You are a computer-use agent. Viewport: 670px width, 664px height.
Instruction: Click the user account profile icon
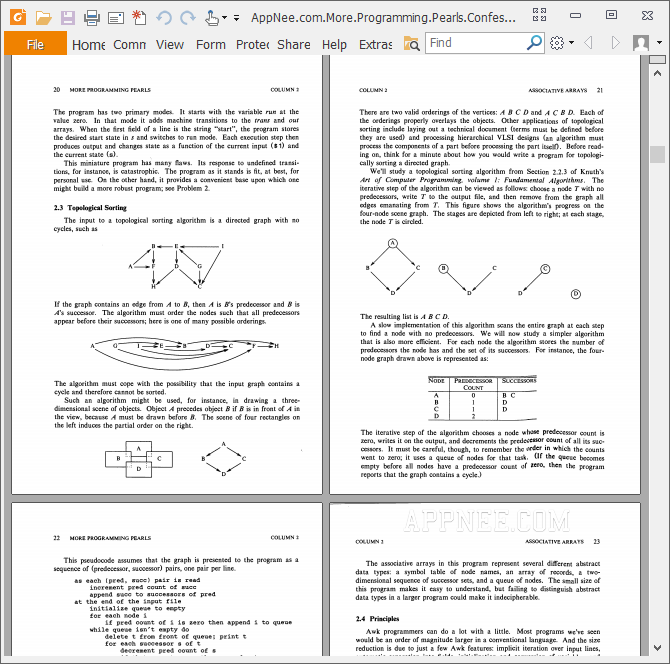point(641,43)
